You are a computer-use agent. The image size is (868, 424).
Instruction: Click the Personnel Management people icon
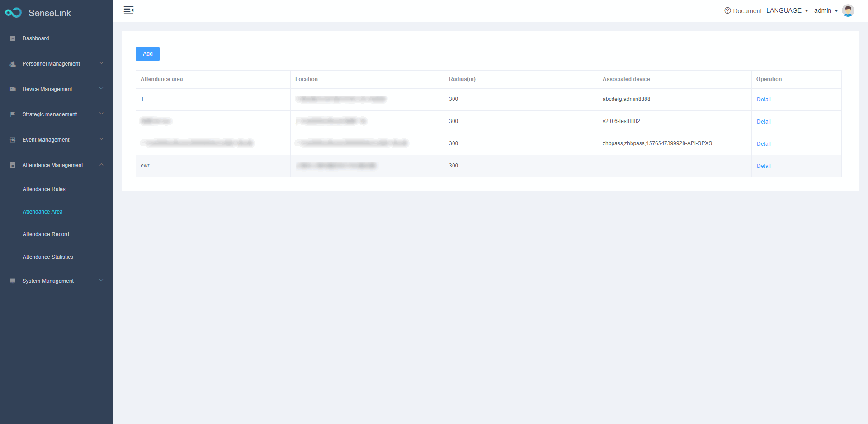tap(13, 64)
